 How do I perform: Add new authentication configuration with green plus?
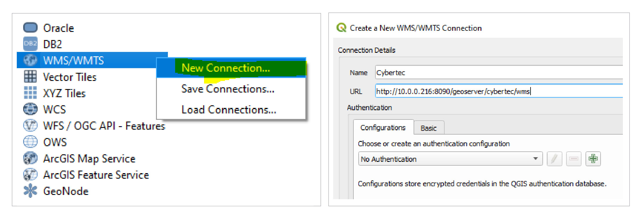593,159
